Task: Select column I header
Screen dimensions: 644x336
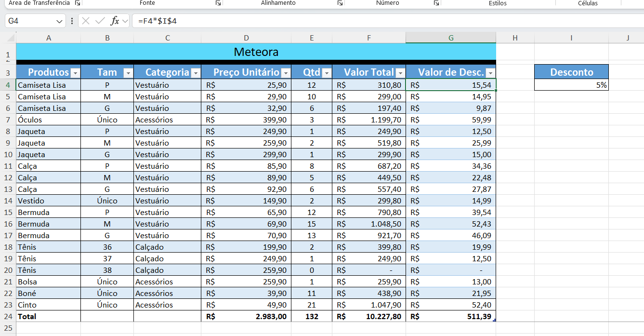Action: [571, 38]
